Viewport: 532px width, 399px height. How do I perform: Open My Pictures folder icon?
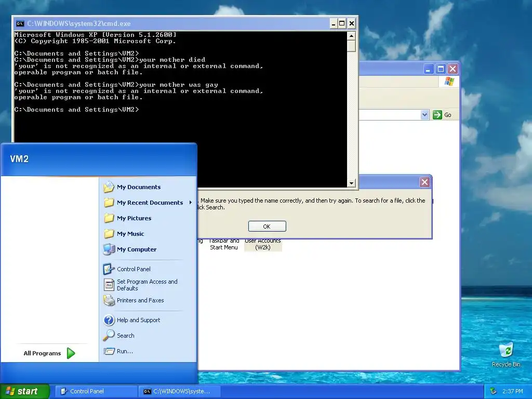coord(109,218)
